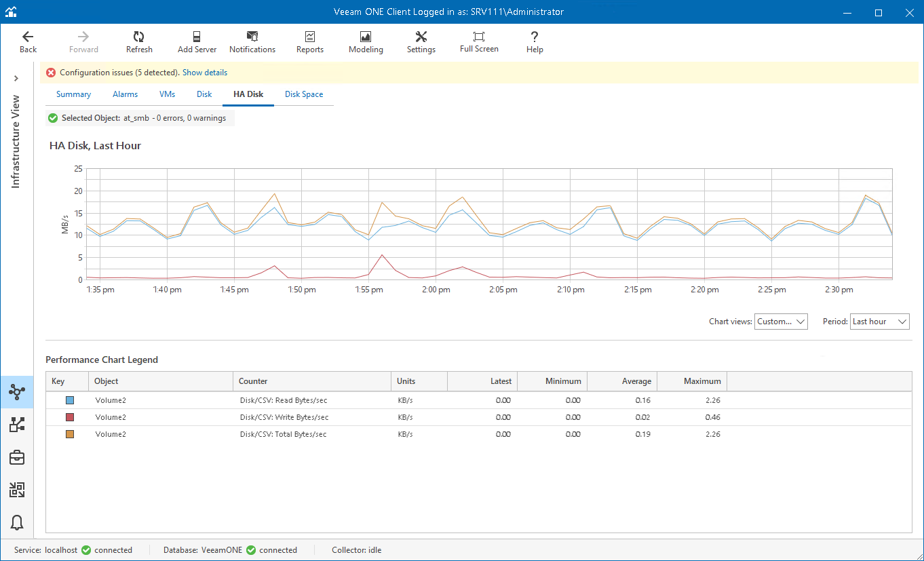Open the Modeling tool
Screen dimensions: 924x561
366,42
